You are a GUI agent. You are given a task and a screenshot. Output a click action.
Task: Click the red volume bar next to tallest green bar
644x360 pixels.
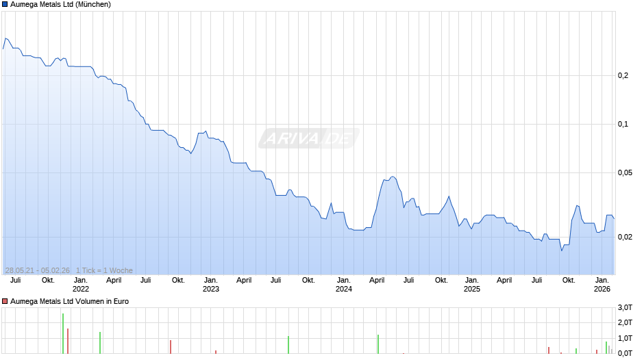(x=68, y=341)
